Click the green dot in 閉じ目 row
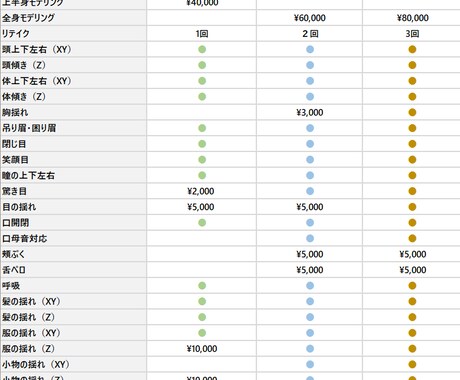This screenshot has width=460, height=380. click(202, 144)
